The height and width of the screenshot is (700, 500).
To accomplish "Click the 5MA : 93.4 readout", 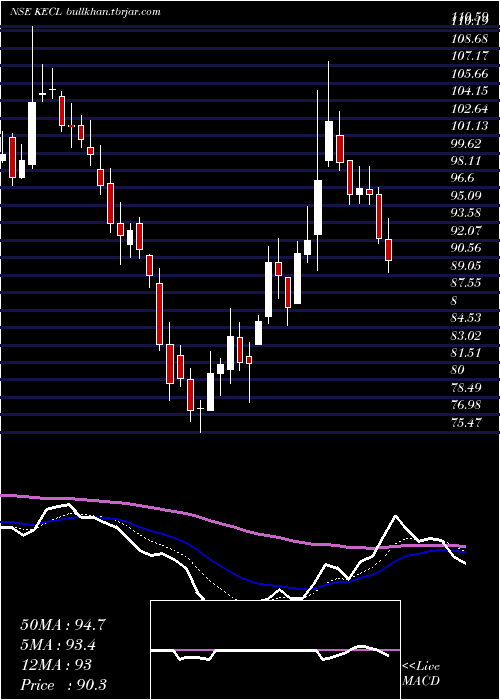I will 58,645.
